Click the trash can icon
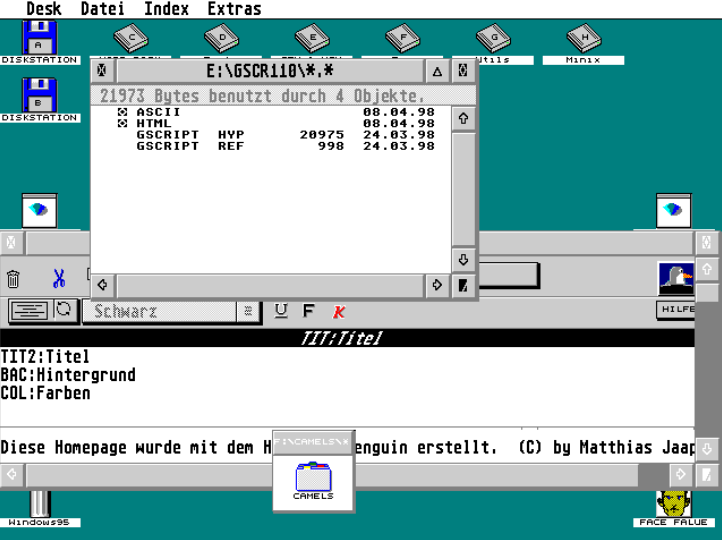 point(13,279)
